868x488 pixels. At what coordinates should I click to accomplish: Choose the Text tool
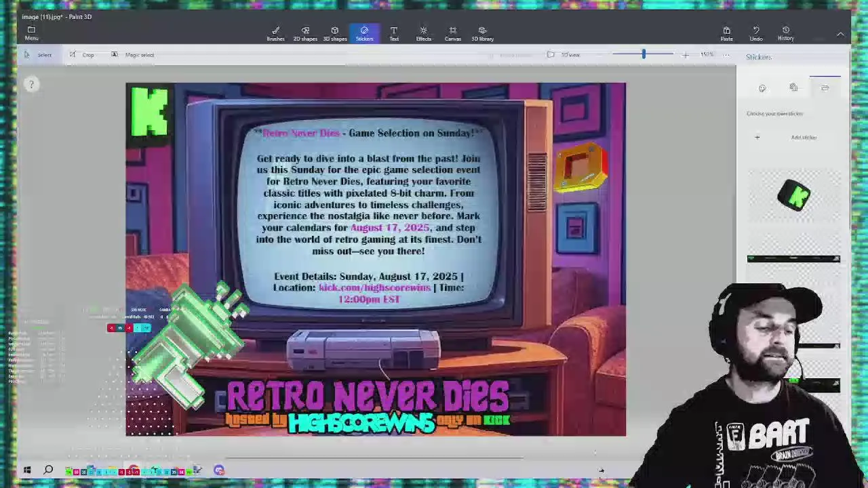pos(394,34)
